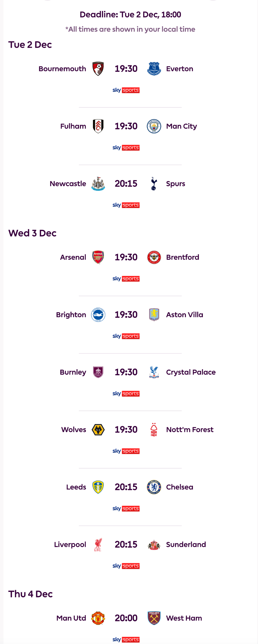Viewport: 258px width, 644px height.
Task: Open the West Ham team name
Action: (184, 618)
